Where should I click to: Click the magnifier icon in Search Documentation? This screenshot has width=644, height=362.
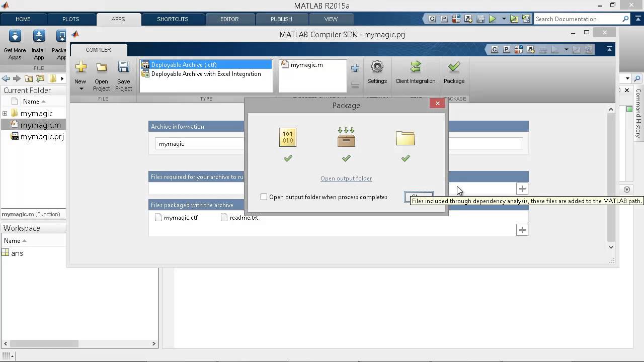click(x=625, y=19)
